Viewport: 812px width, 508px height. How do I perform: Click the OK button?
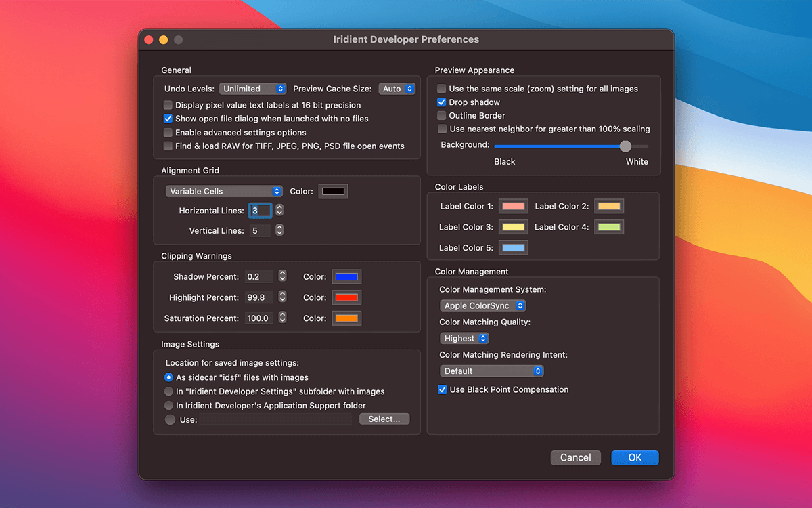point(635,458)
